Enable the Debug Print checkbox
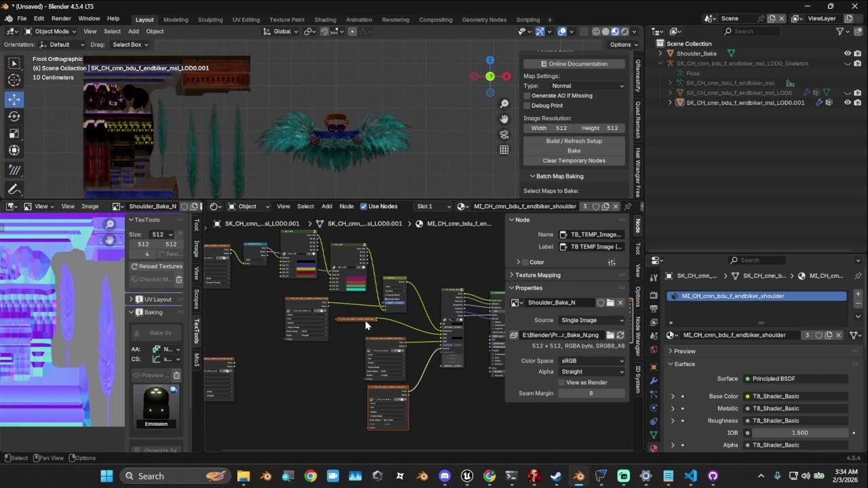Viewport: 868px width, 488px height. tap(527, 106)
